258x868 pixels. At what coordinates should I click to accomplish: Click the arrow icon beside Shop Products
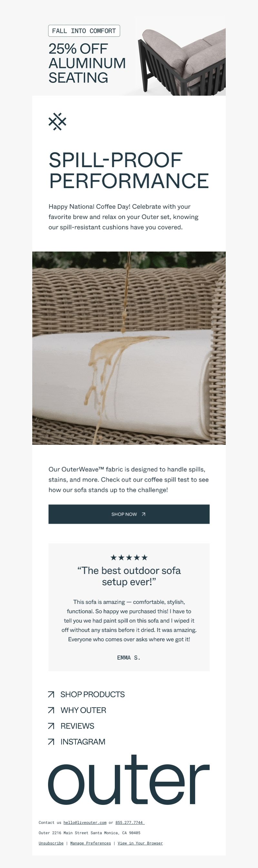[51, 694]
